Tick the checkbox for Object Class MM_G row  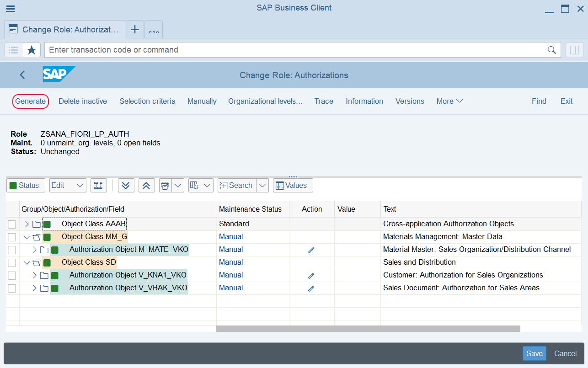point(12,237)
